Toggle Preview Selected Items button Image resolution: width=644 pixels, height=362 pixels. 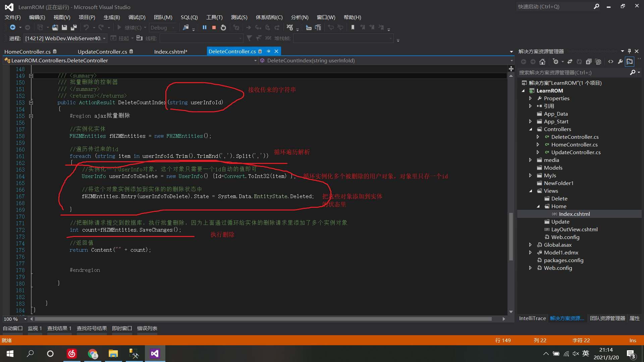630,62
